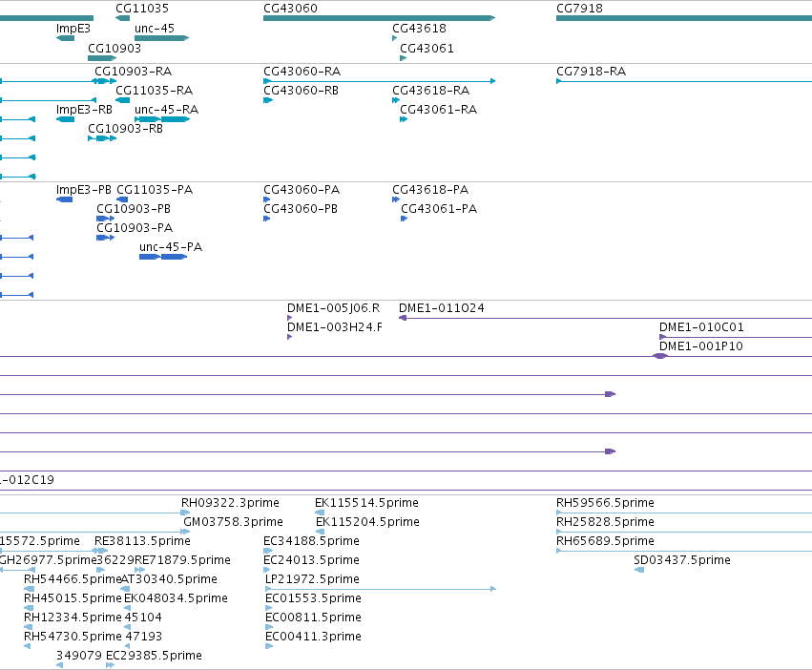Select EST label EK115514.5prime

point(366,503)
